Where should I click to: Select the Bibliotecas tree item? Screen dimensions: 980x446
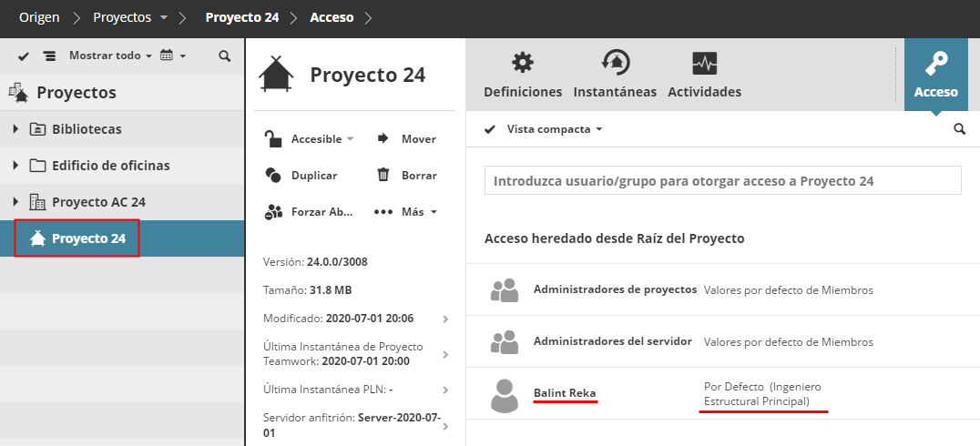[122, 129]
